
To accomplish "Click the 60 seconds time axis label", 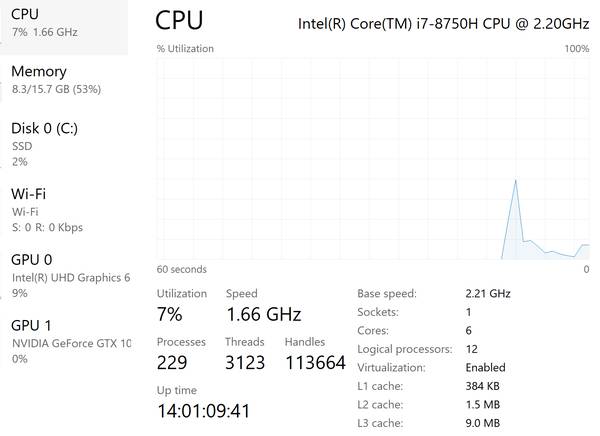I will point(182,269).
